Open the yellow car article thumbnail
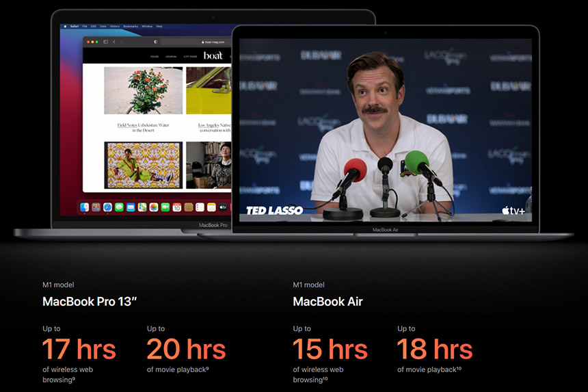Screen dimensions: 588x392 pyautogui.click(x=209, y=90)
